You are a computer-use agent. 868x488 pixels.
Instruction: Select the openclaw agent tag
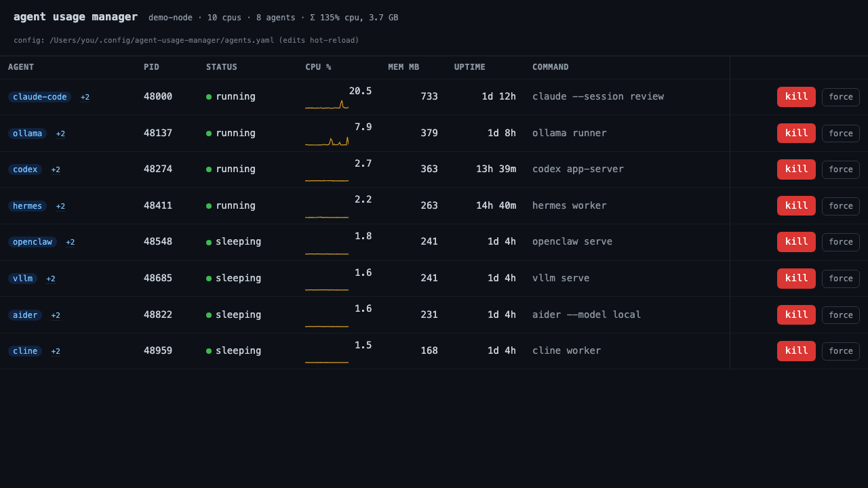point(33,242)
